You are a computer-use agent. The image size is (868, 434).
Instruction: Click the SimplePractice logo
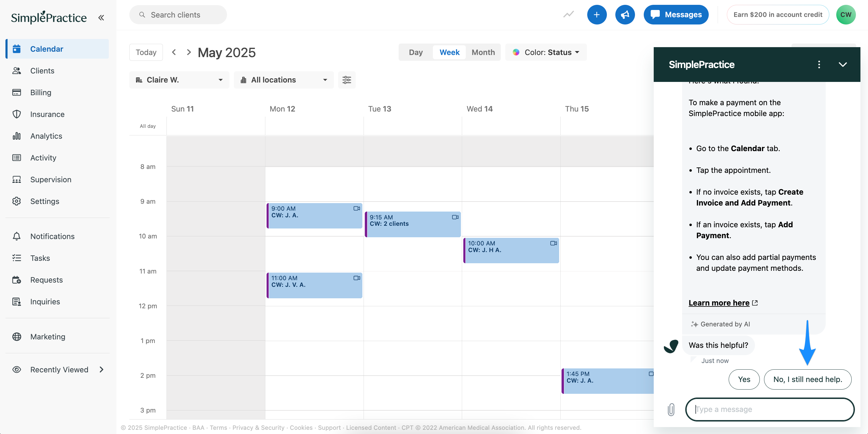[x=49, y=18]
